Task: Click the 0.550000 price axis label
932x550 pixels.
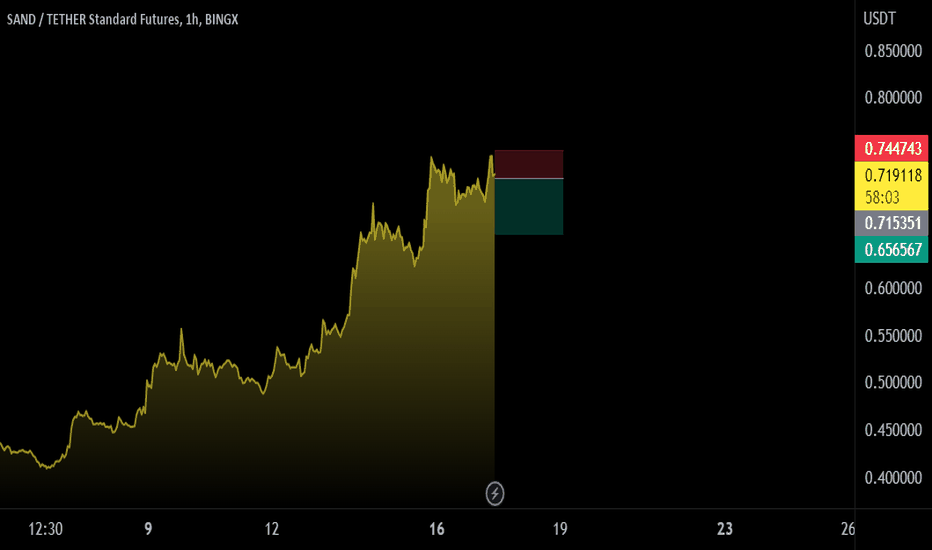Action: pyautogui.click(x=893, y=336)
